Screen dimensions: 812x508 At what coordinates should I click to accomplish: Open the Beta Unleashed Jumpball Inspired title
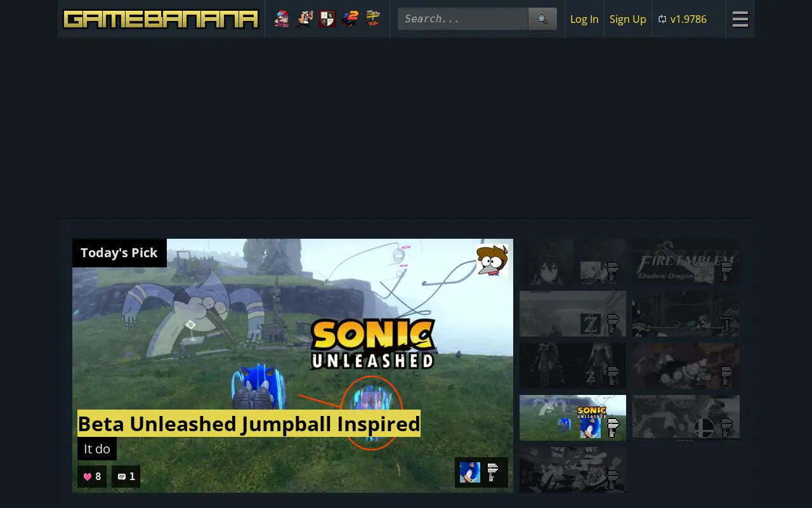tap(249, 423)
